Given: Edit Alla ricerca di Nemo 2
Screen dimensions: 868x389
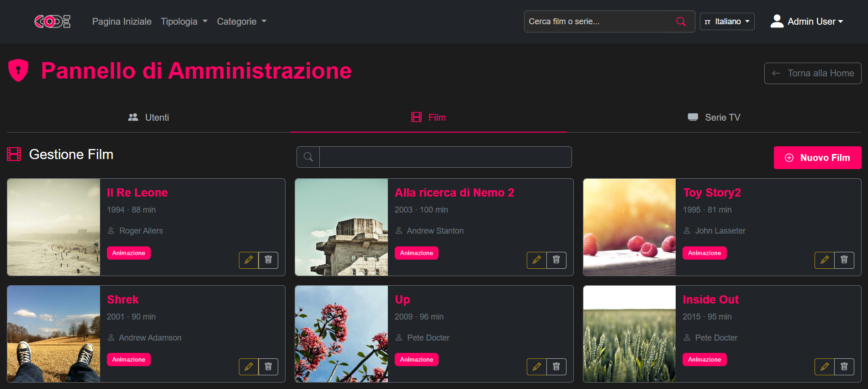Looking at the screenshot, I should point(537,260).
